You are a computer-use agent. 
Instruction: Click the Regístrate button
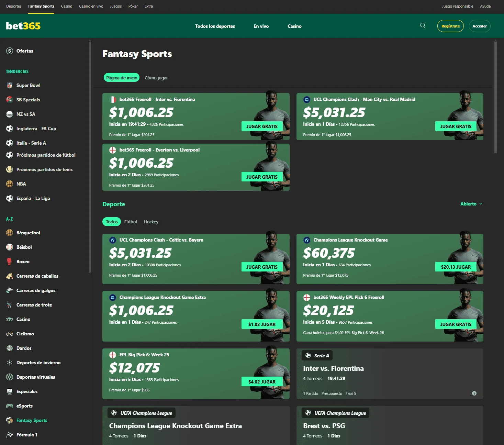tap(450, 26)
